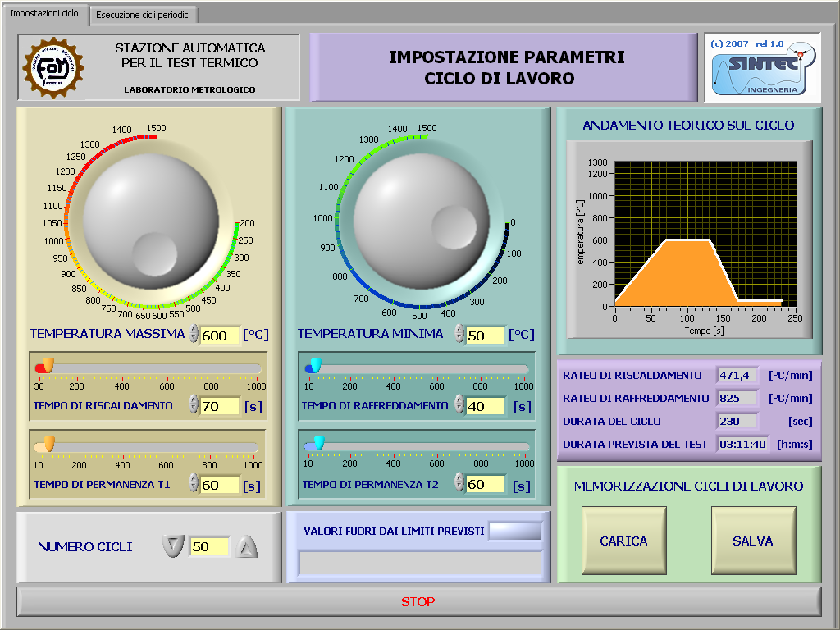Click the IMPOSTAZIONE PARAMETRI CICLO DI LAVORO title
Image resolution: width=840 pixels, height=630 pixels.
click(507, 67)
